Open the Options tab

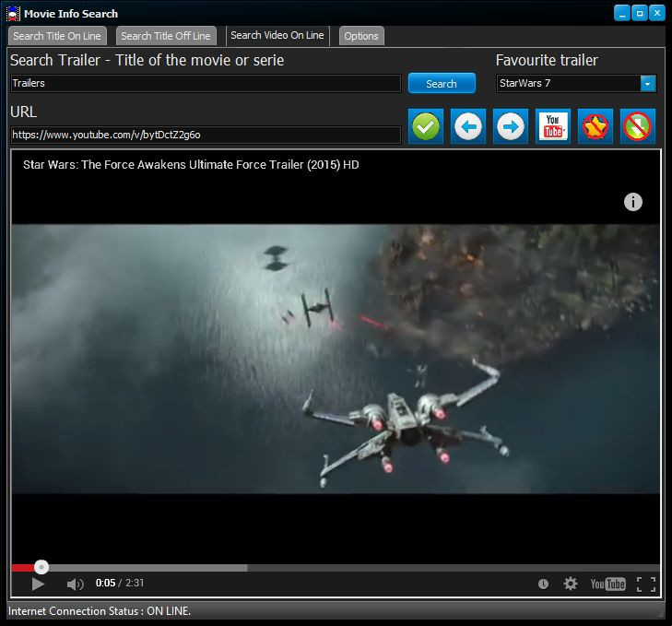point(361,36)
